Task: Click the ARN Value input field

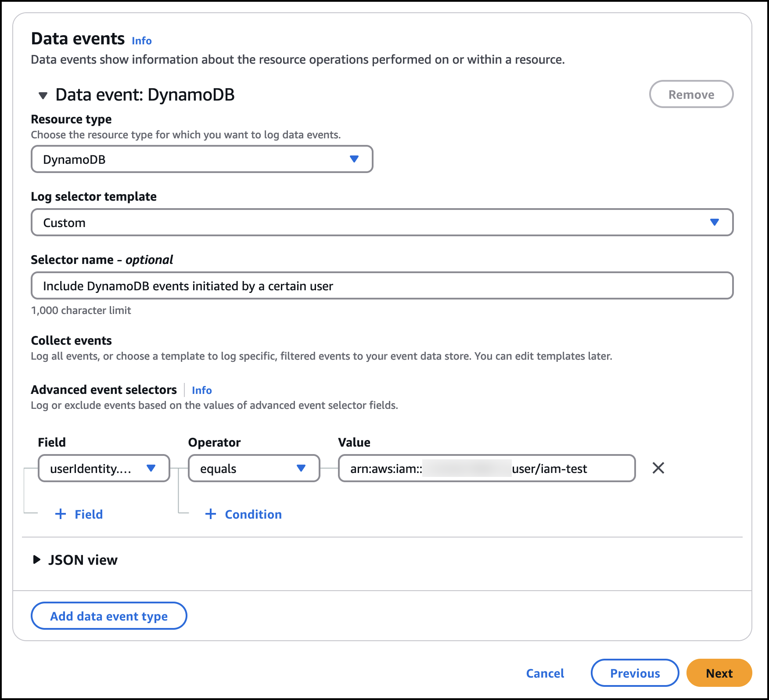Action: (486, 469)
